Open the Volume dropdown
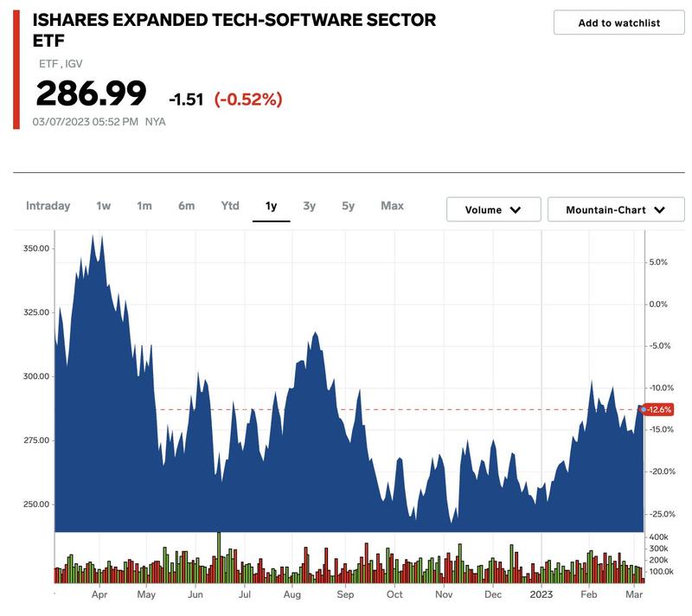 coord(493,209)
